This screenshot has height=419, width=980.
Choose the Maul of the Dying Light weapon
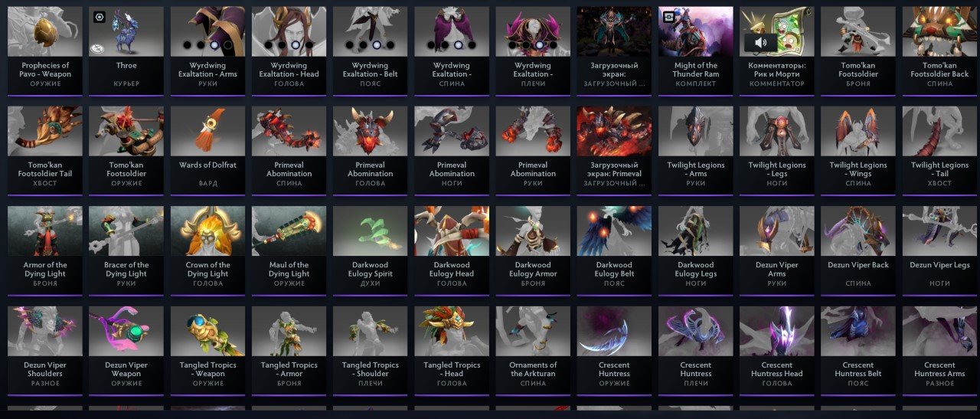coord(289,250)
